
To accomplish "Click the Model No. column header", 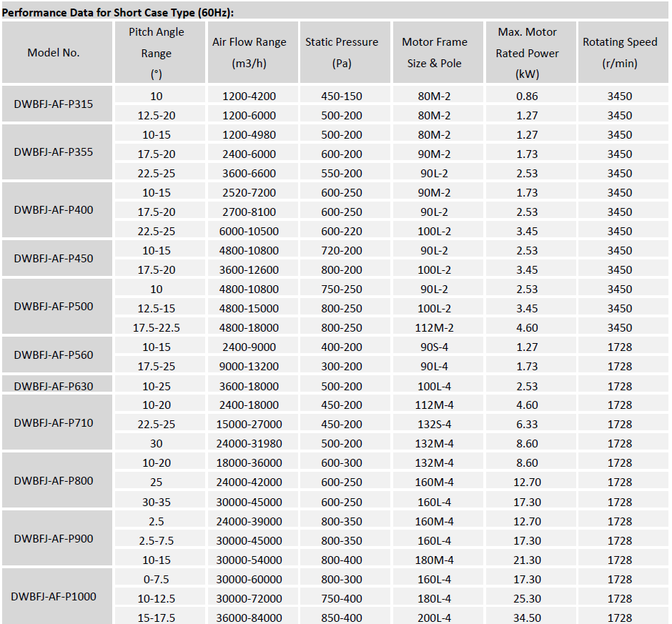I will 54,52.
